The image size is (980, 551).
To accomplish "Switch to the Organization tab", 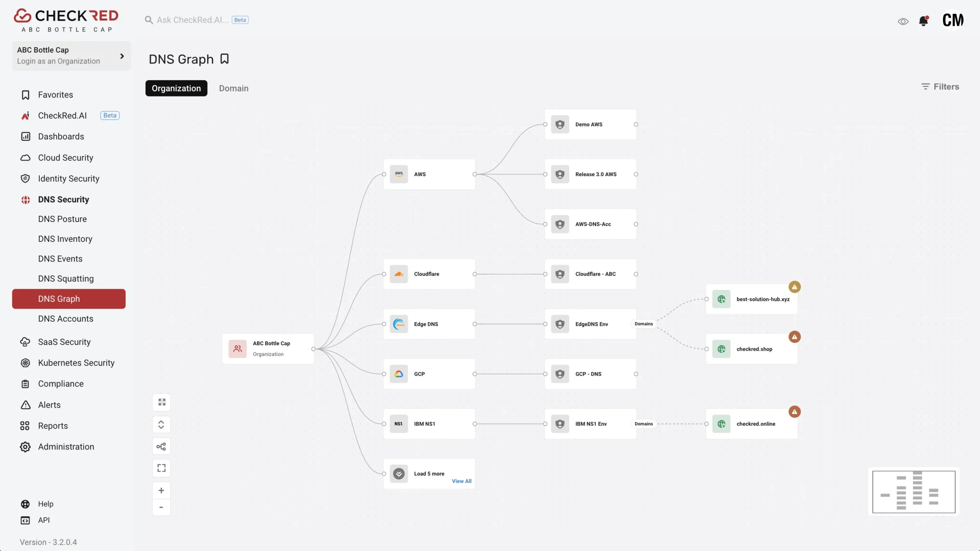I will [176, 88].
